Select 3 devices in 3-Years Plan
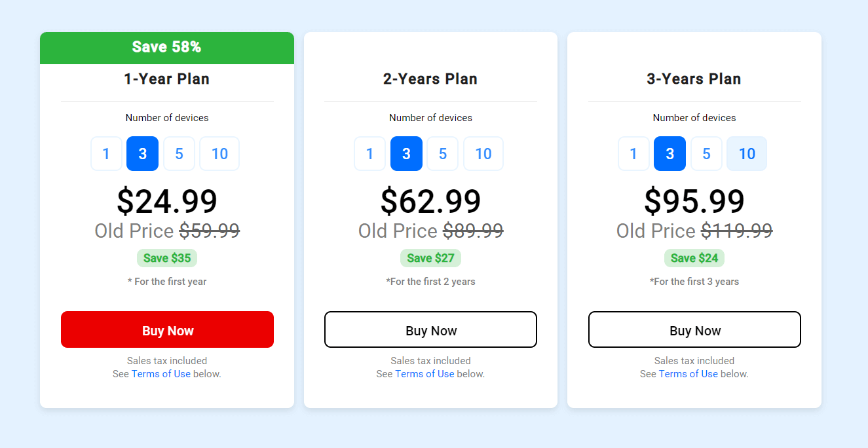The height and width of the screenshot is (448, 868). pyautogui.click(x=670, y=154)
